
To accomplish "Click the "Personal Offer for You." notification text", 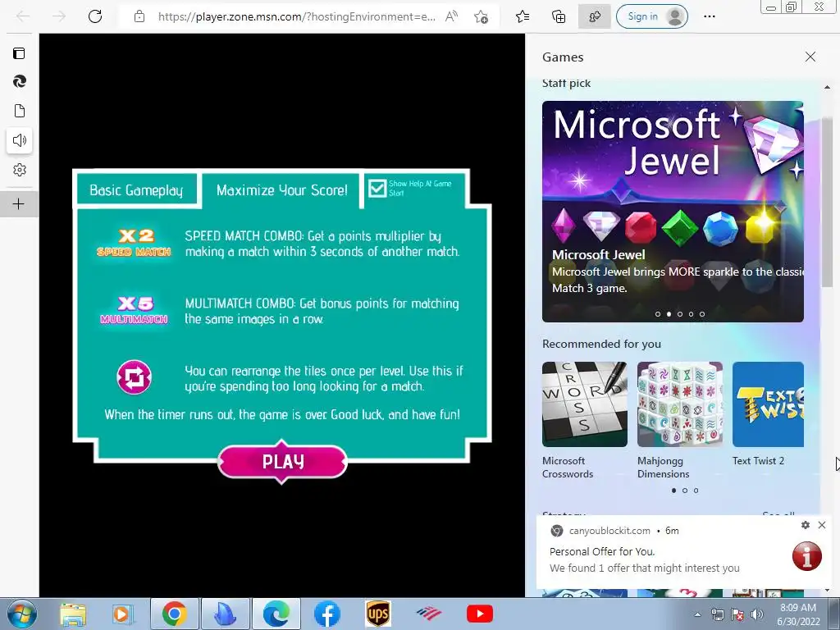I will [602, 551].
